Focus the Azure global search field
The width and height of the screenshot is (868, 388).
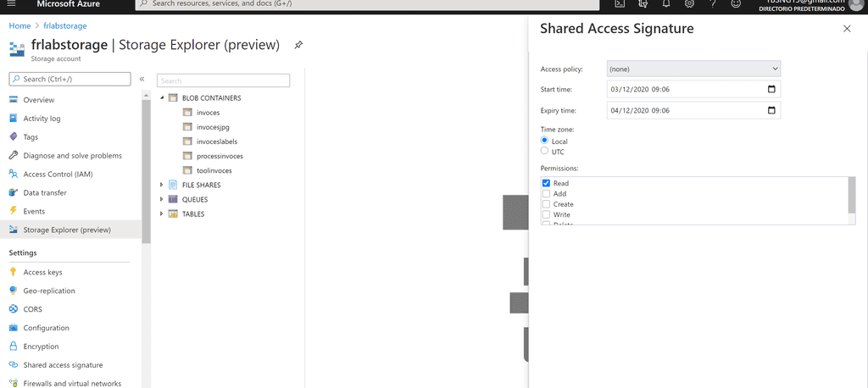tap(367, 4)
